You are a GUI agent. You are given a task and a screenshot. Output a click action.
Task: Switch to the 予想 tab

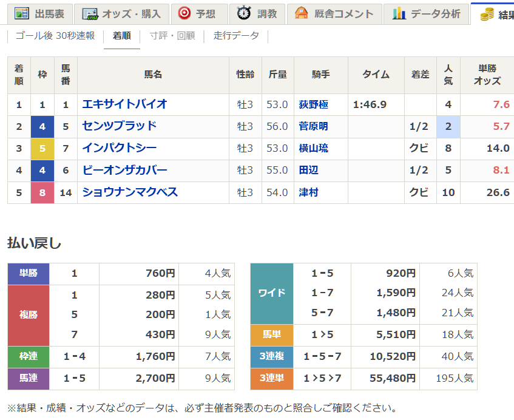pyautogui.click(x=200, y=14)
